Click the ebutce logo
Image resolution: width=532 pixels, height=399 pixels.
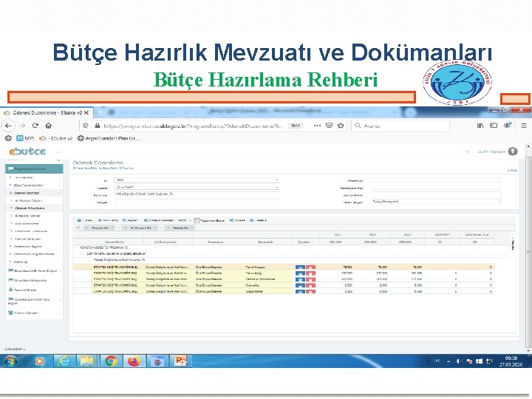(x=27, y=151)
